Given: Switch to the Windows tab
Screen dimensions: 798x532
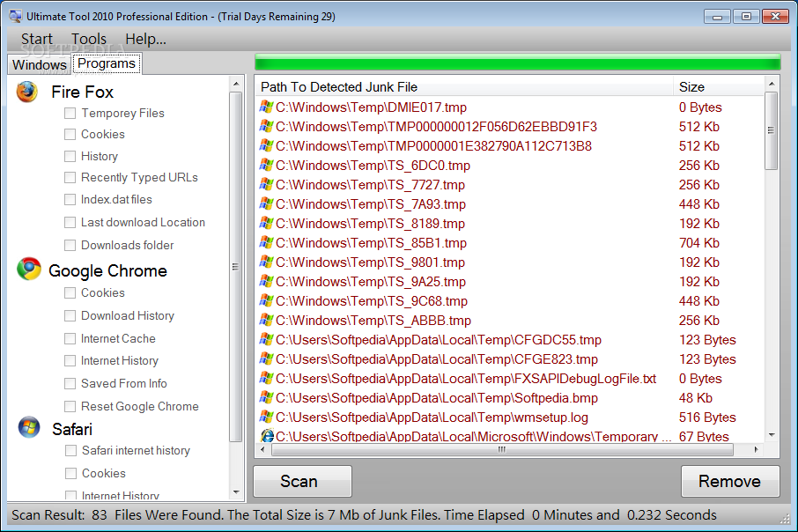Looking at the screenshot, I should click(x=39, y=64).
